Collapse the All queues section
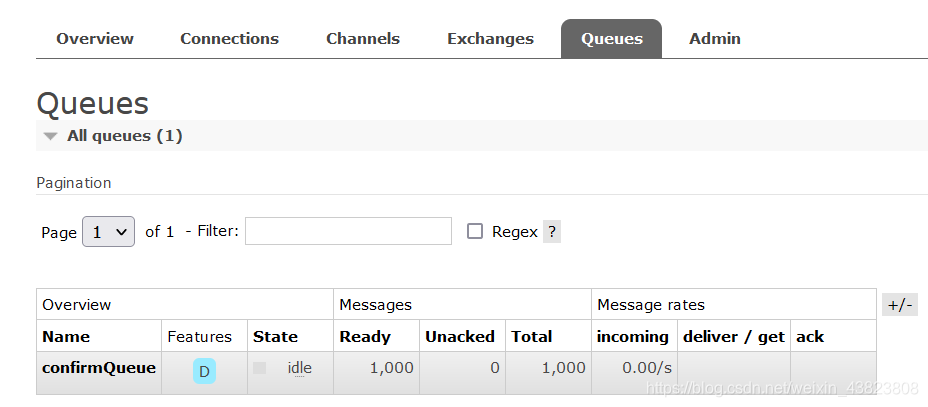Viewport: 928px width, 407px height. (x=51, y=136)
